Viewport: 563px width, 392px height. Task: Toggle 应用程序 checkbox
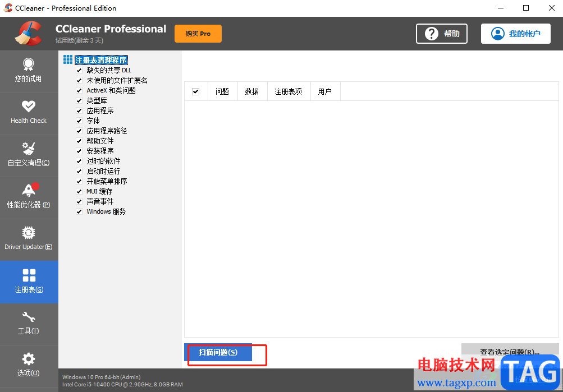coord(79,110)
